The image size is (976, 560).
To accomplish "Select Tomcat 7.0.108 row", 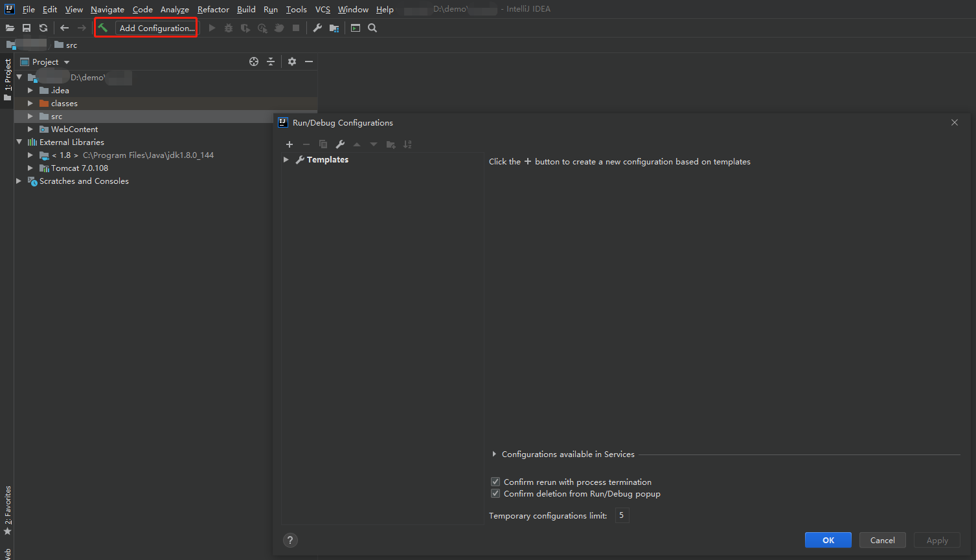I will point(166,168).
